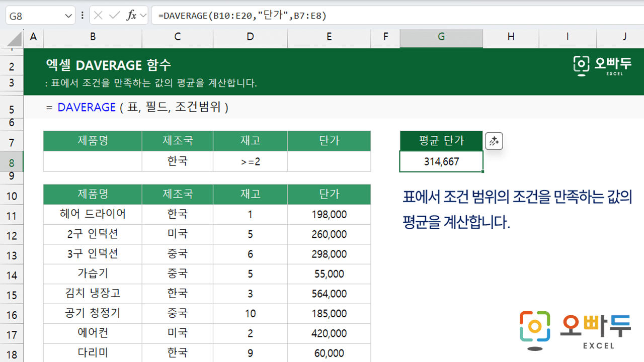Select the 김치 냉장고 product cell
The height and width of the screenshot is (362, 644).
[x=93, y=293]
